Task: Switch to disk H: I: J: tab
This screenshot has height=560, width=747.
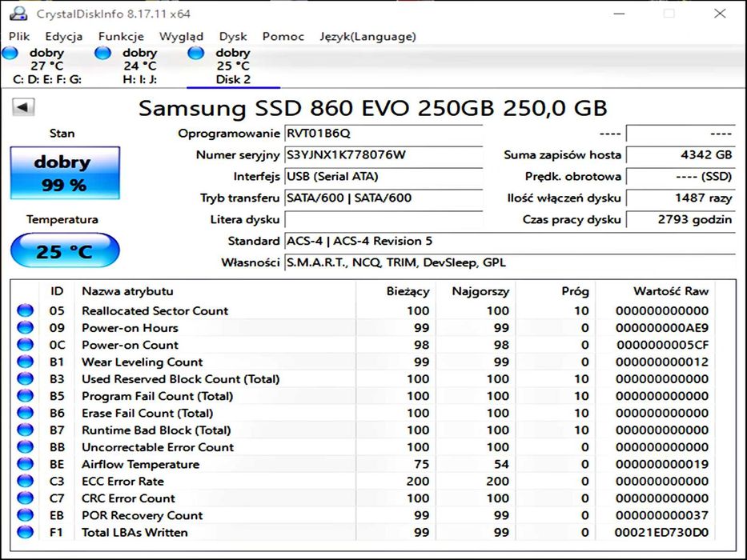Action: [x=139, y=66]
